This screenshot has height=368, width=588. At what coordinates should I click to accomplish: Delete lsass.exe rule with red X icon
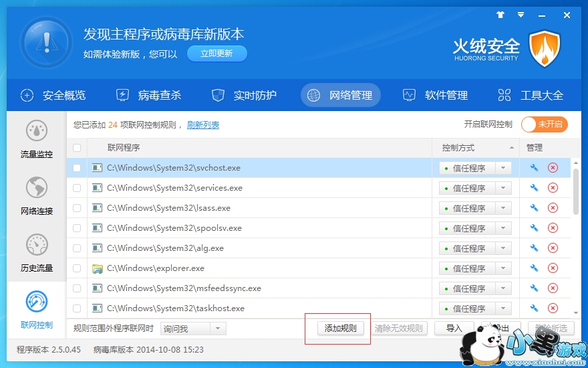click(x=553, y=208)
